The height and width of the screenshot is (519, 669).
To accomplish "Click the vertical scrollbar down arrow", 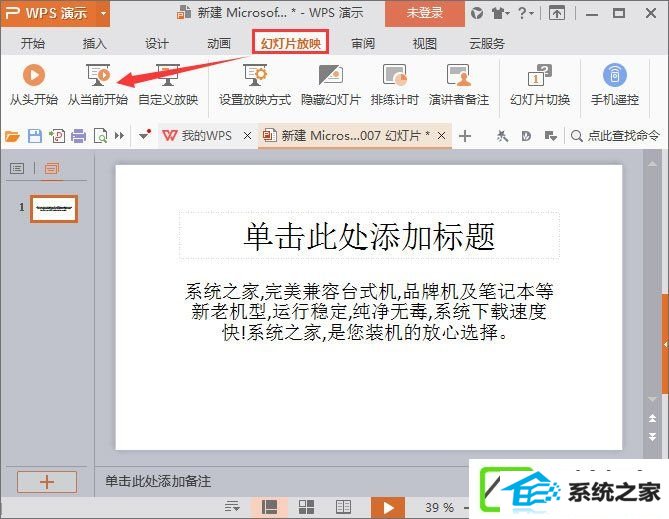I will (652, 399).
